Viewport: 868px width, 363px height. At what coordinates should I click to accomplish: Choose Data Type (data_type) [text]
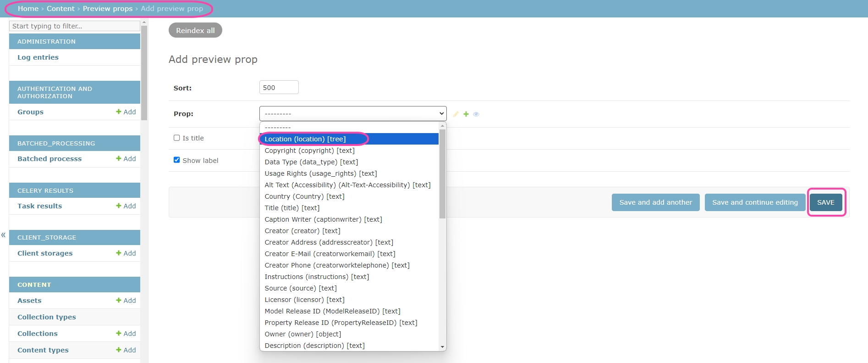tap(349, 162)
